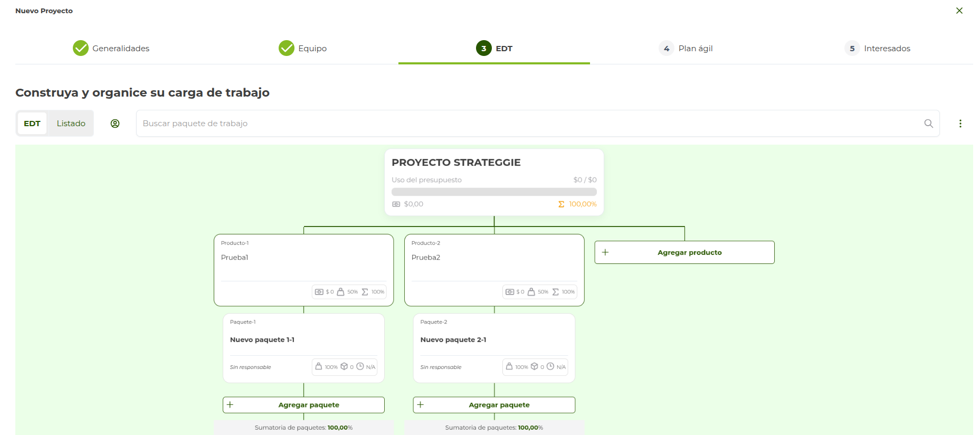
Task: Click the sigma sum icon in Producto-1
Action: pos(365,292)
